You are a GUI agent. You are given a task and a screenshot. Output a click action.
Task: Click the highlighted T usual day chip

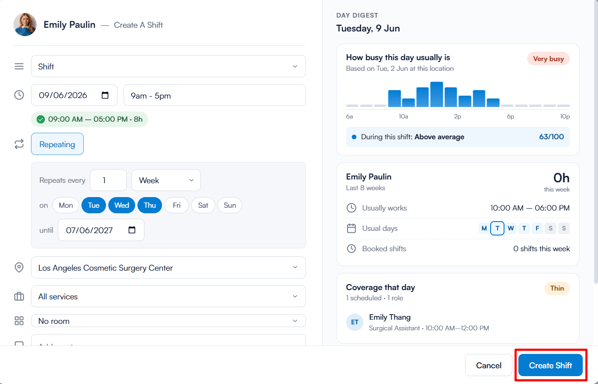[x=497, y=228]
